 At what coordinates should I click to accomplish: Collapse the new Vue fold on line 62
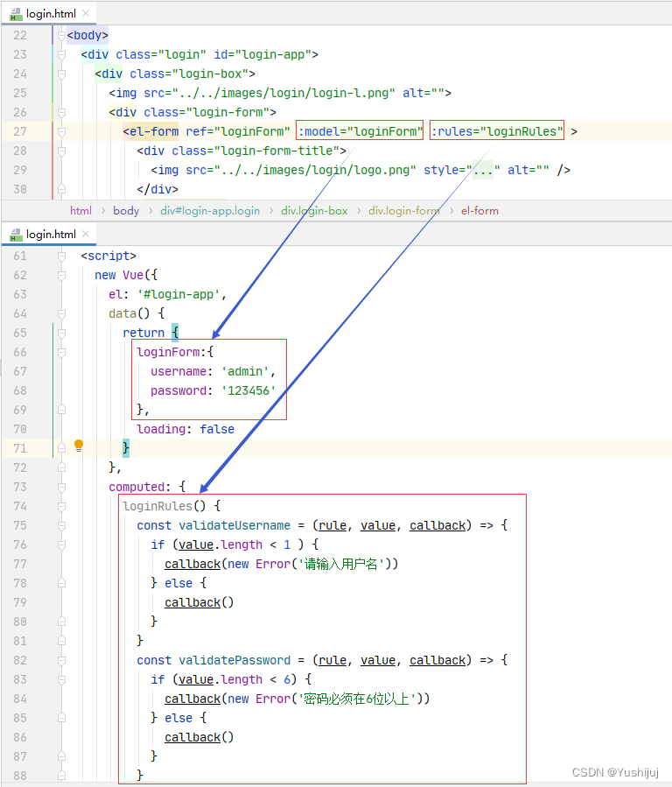tap(61, 275)
